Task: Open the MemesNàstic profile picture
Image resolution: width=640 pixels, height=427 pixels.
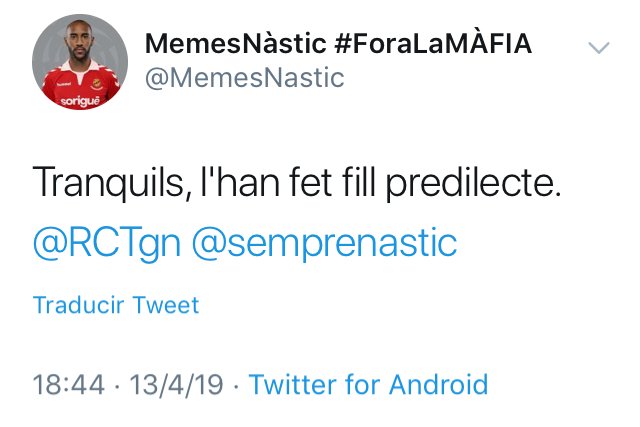Action: 78,65
